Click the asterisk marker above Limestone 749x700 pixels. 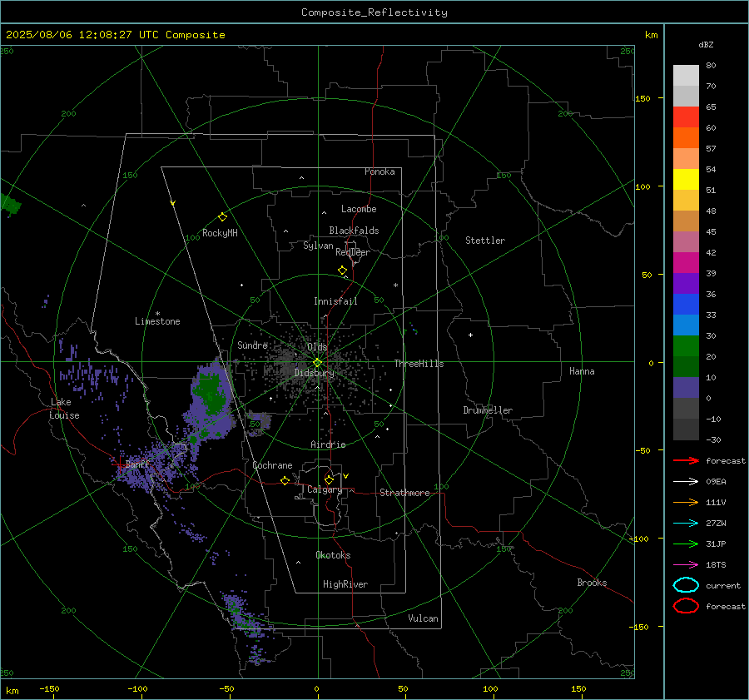coord(157,314)
